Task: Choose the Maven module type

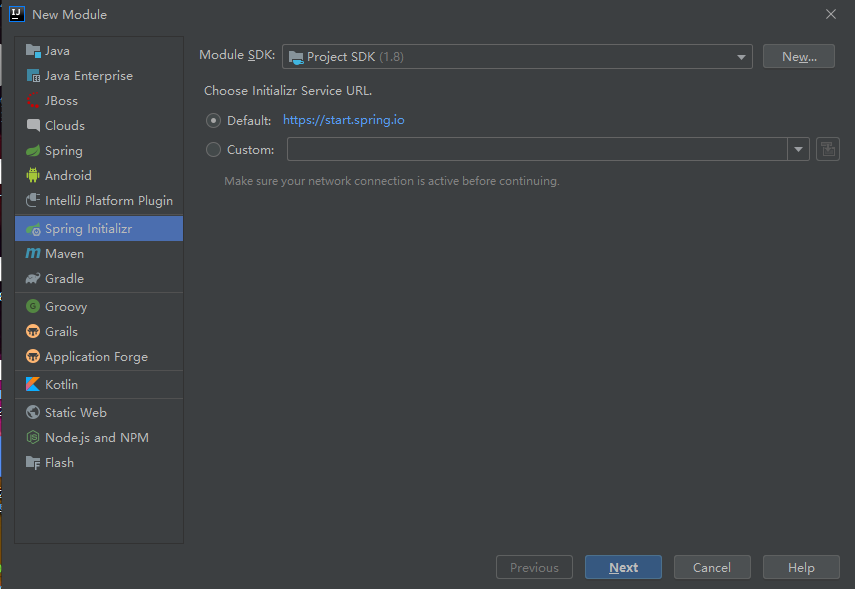Action: pos(99,254)
